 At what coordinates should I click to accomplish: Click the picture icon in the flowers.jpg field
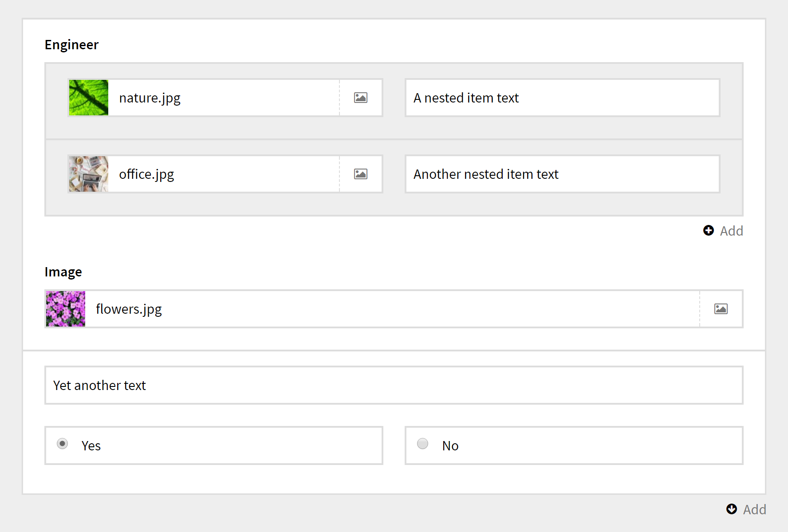pyautogui.click(x=721, y=309)
